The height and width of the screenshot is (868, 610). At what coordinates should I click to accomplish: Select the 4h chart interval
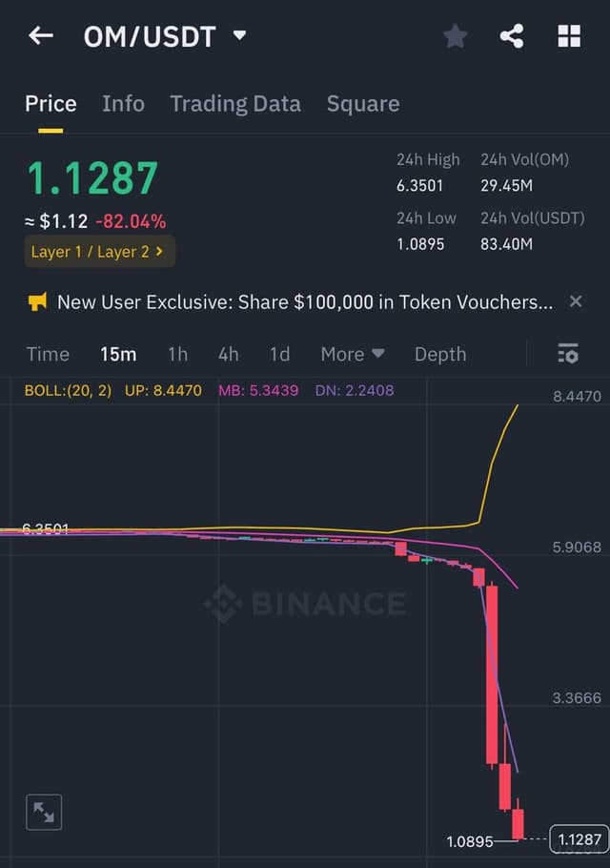229,354
